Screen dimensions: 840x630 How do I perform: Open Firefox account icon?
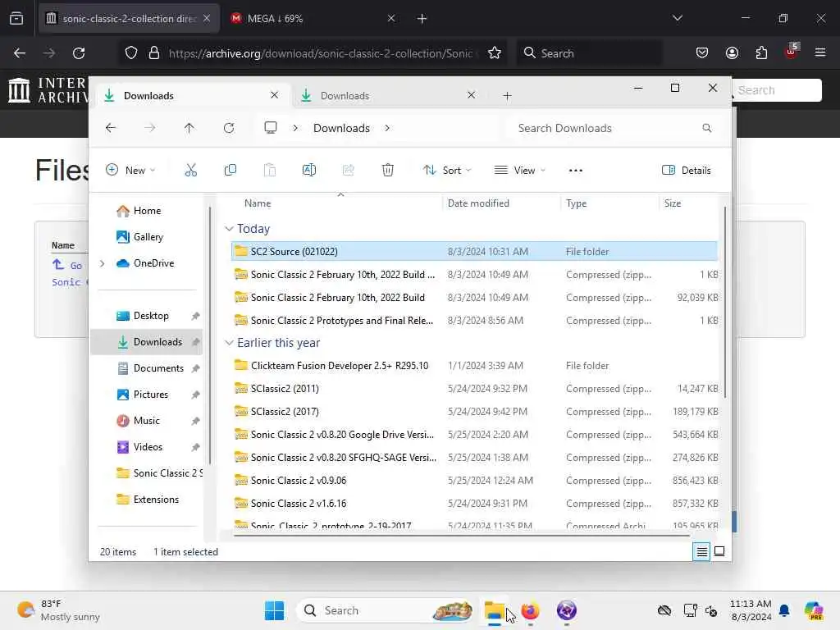[732, 53]
